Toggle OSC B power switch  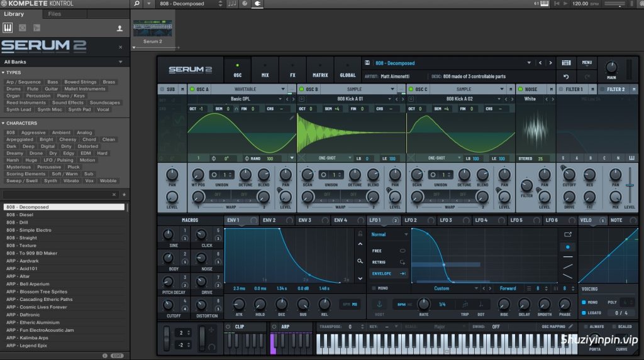tap(301, 89)
